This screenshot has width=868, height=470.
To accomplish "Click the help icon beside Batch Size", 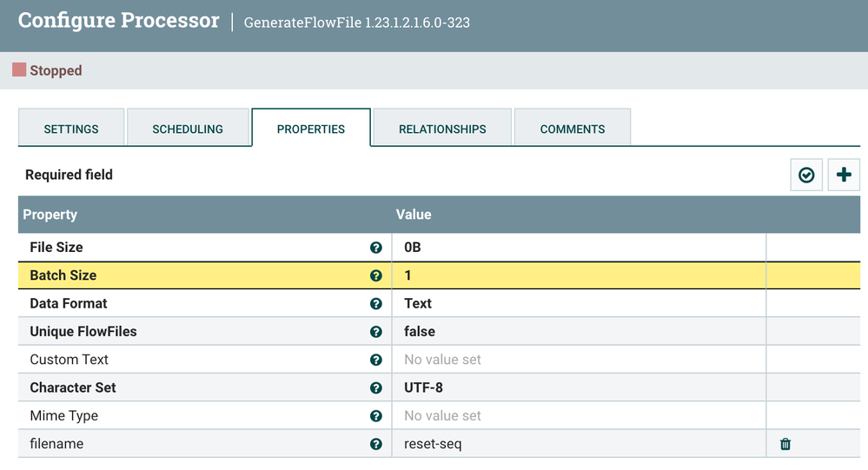I will click(375, 275).
